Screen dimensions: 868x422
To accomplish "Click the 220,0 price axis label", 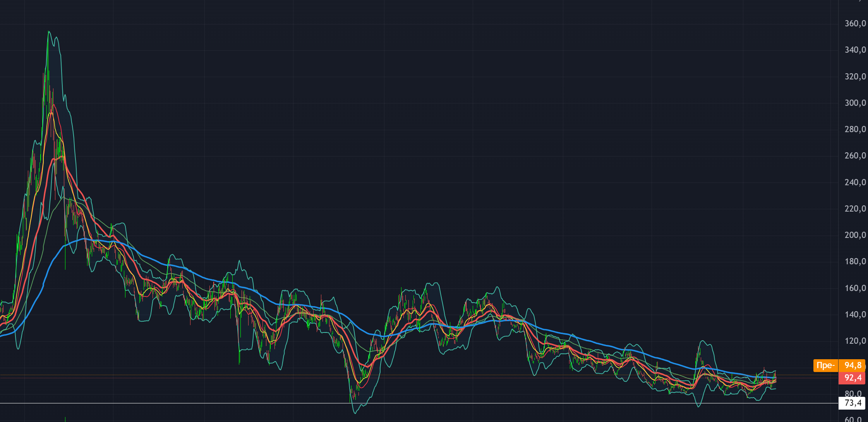I will click(855, 209).
